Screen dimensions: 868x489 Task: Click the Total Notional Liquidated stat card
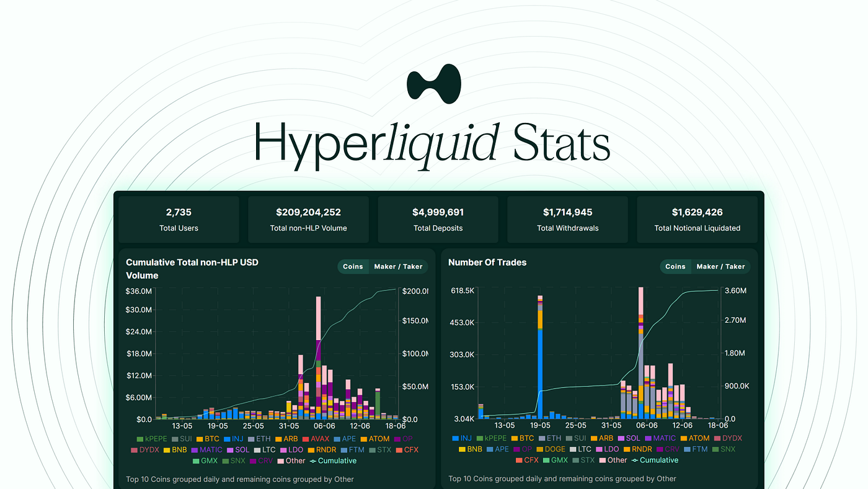[x=697, y=219]
